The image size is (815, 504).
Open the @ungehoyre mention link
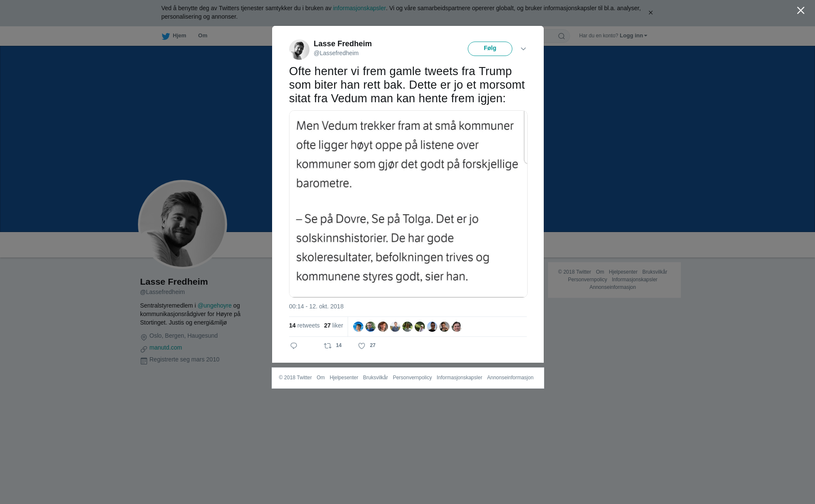(214, 305)
